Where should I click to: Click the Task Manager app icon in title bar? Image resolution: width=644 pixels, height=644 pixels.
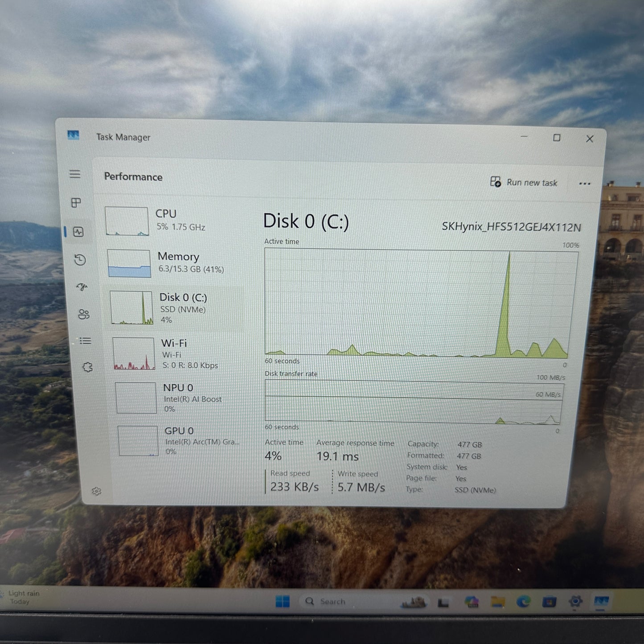click(73, 135)
